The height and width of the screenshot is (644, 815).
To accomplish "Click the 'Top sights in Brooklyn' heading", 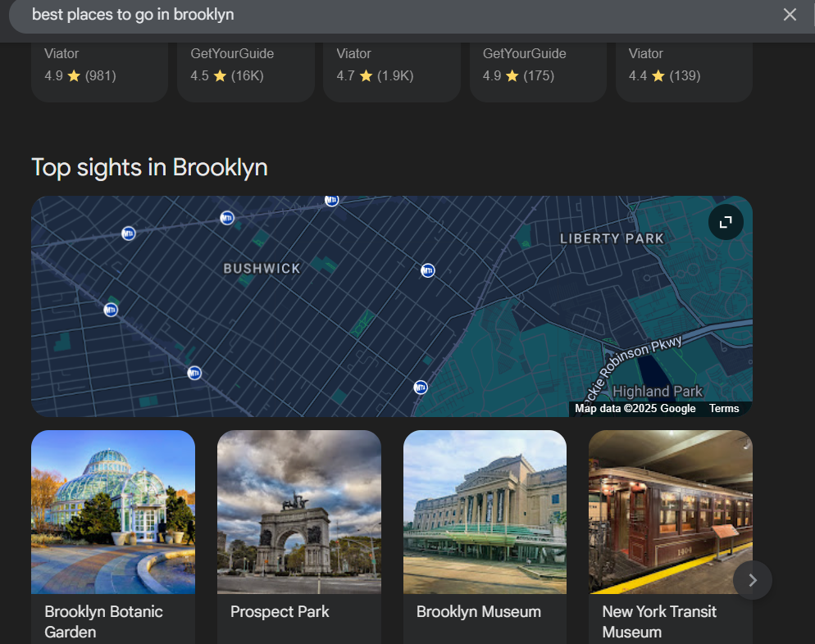I will (150, 168).
